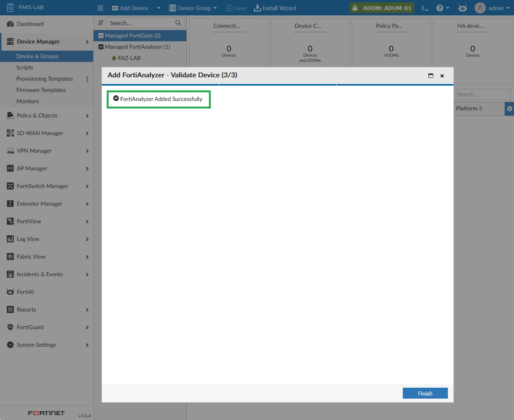Click the VPN Manager icon
The width and height of the screenshot is (514, 420).
pos(10,151)
